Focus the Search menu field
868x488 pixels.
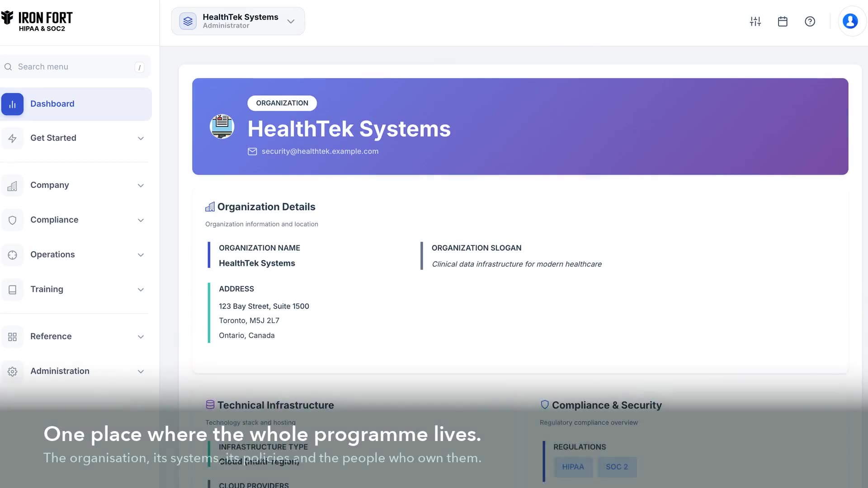pyautogui.click(x=75, y=67)
